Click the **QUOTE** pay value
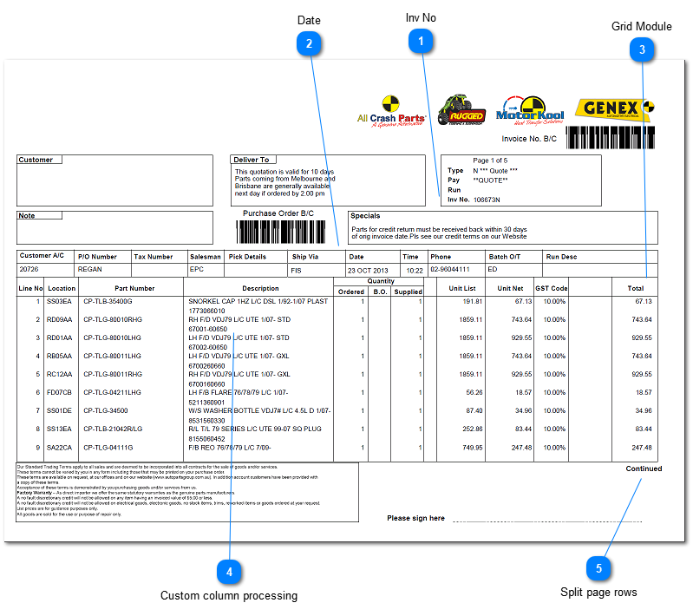 pos(490,180)
